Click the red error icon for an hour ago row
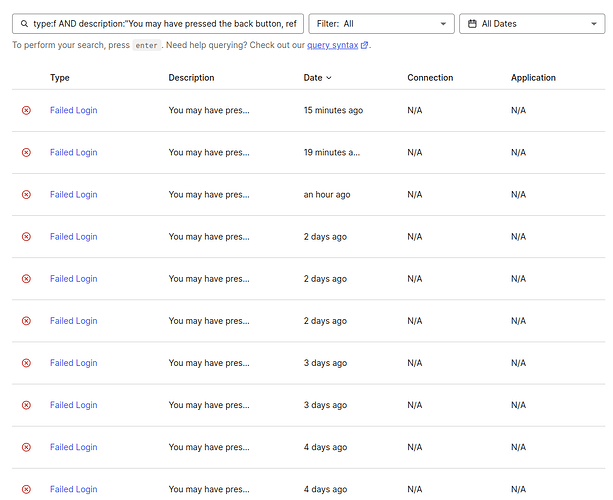This screenshot has width=613, height=500. tap(26, 194)
